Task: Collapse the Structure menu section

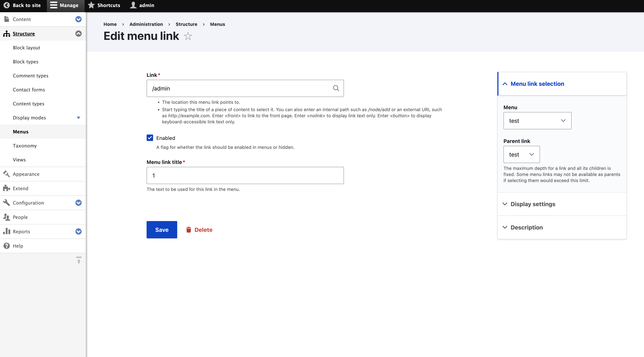Action: pos(79,33)
